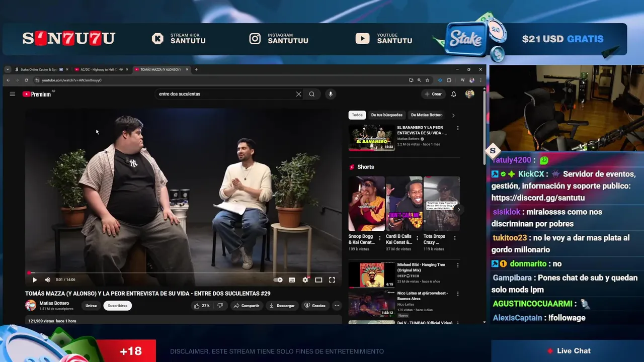Open the Matias Bottero channel name link
This screenshot has height=362, width=644.
tap(54, 303)
